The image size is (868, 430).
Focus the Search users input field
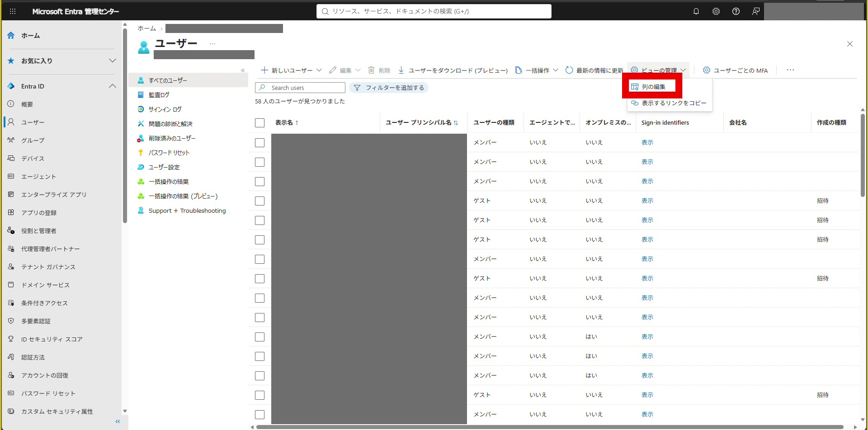pos(300,88)
